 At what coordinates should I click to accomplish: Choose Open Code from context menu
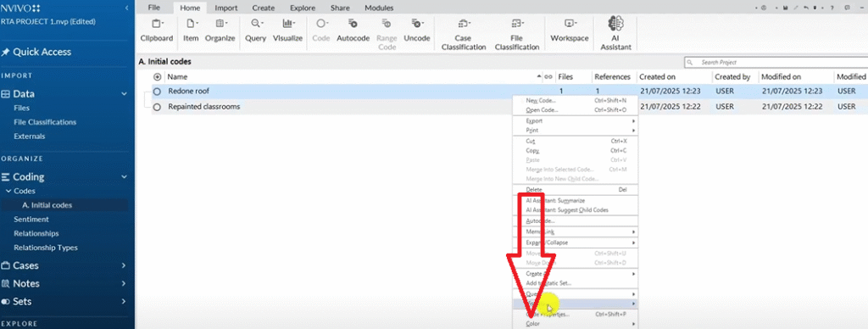576,110
